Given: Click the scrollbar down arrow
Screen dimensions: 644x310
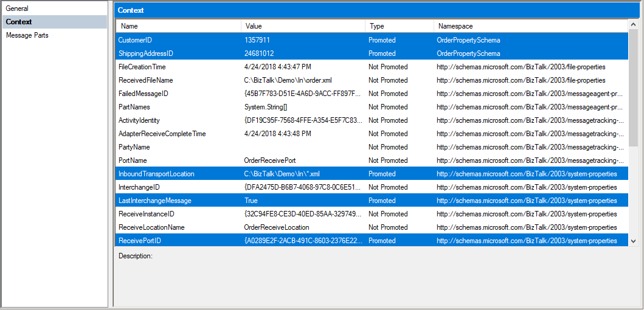Looking at the screenshot, I should coord(633,241).
